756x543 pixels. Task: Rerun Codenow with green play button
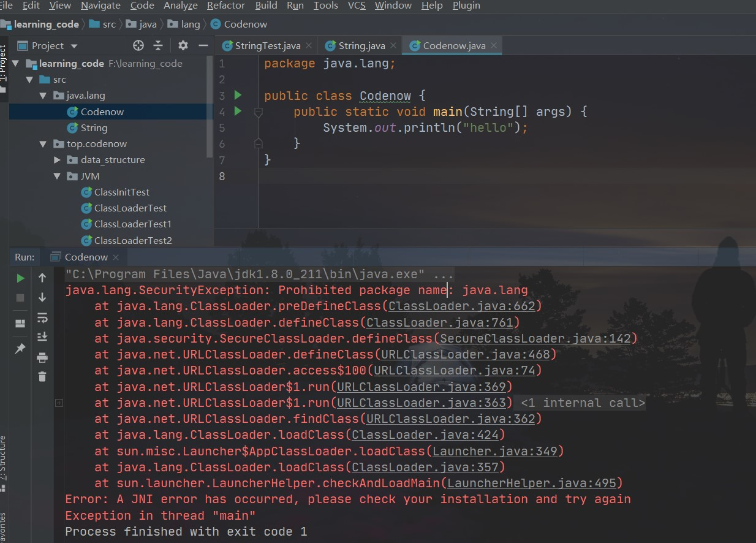pos(20,278)
